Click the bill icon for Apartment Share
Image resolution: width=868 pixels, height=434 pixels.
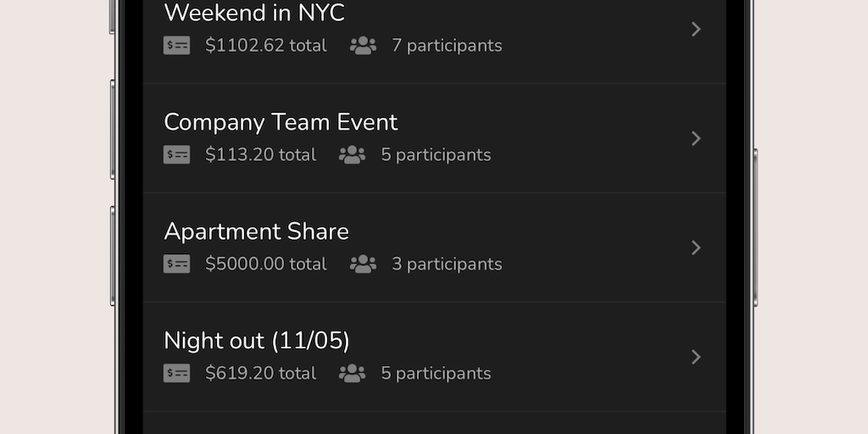[x=176, y=264]
